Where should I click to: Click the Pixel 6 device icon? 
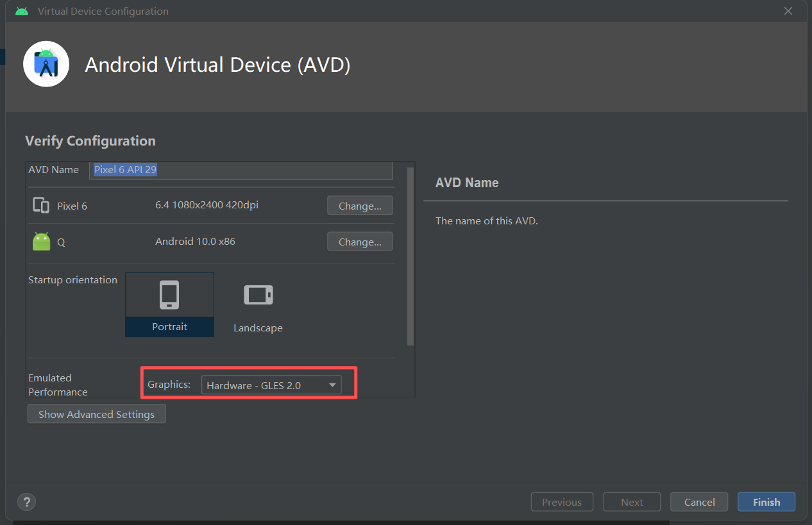[41, 206]
